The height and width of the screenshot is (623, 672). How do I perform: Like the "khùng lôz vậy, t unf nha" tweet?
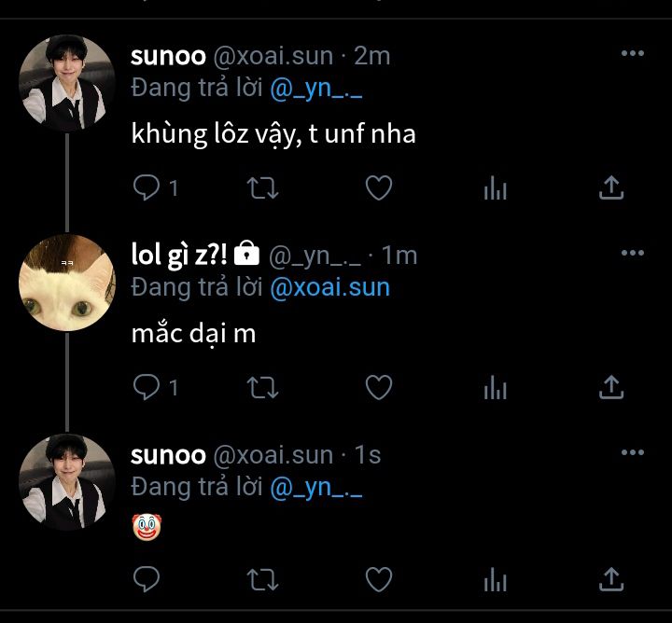pos(379,187)
